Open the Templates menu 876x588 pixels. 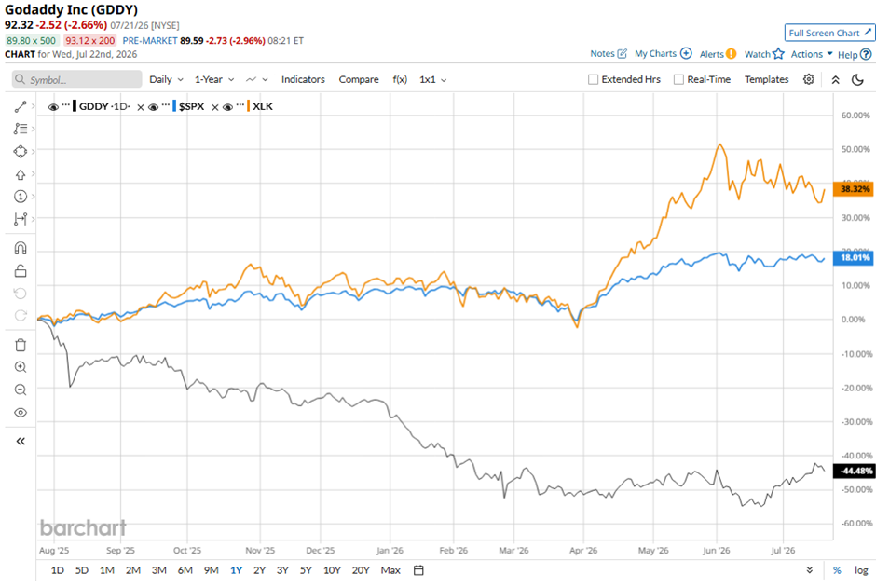766,79
